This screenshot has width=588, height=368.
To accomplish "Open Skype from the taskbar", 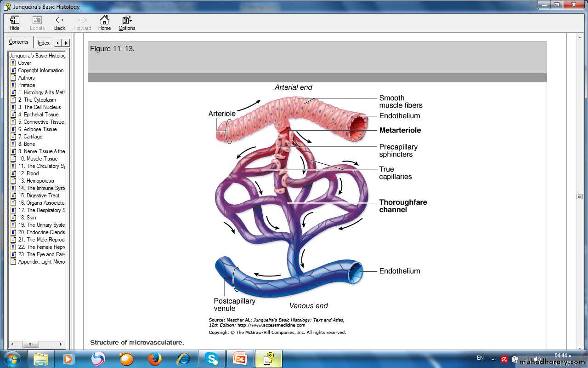I will click(x=211, y=358).
